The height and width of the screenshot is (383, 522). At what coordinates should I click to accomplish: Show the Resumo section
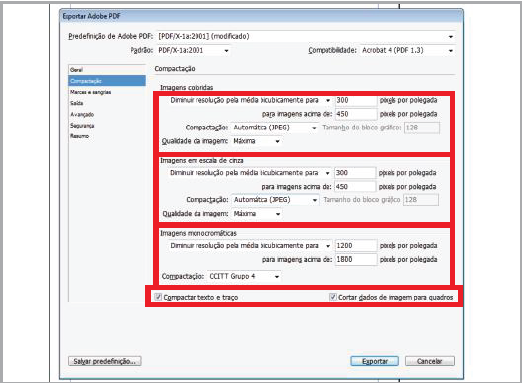point(79,136)
